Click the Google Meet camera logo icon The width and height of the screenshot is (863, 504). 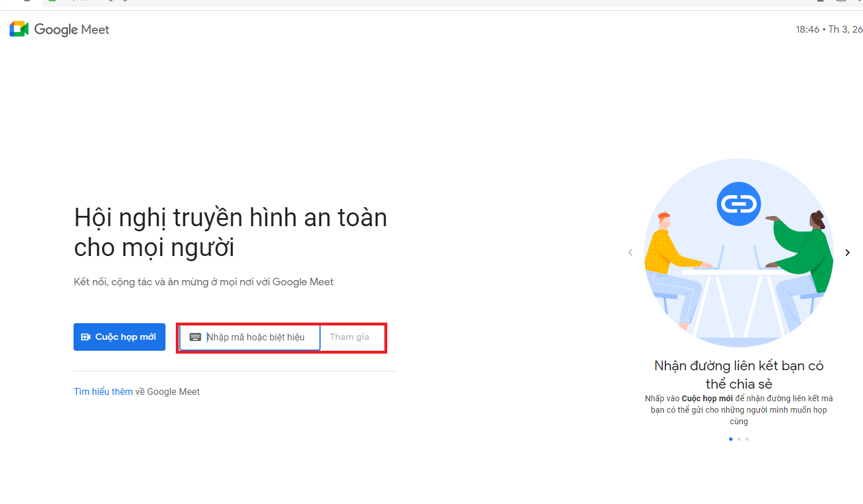(19, 29)
